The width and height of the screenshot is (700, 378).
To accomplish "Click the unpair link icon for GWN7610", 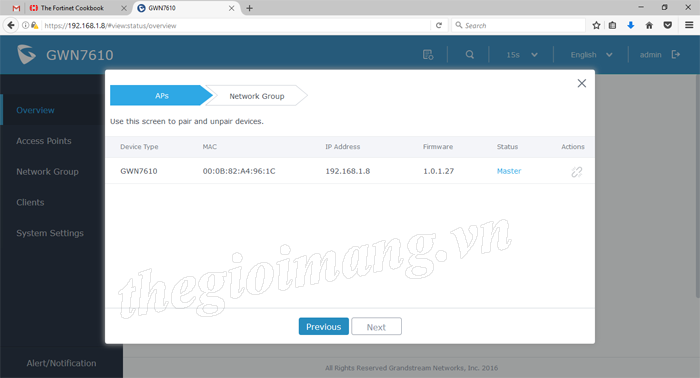I will pos(576,171).
